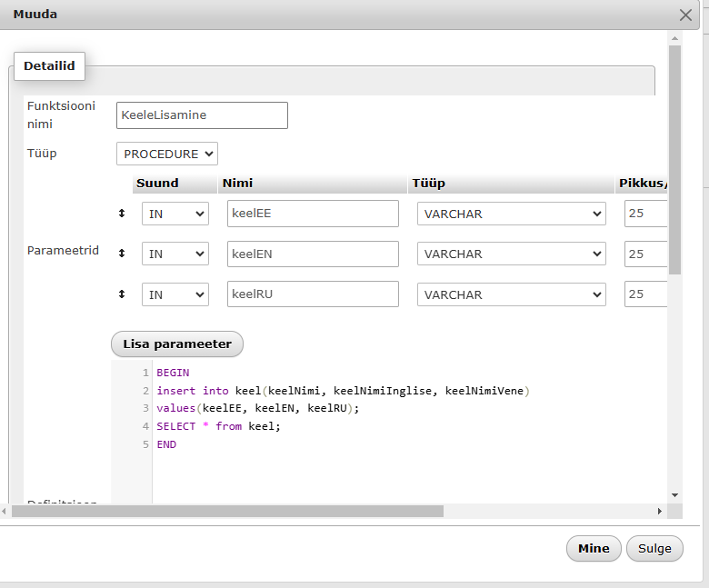
Task: Click the horizontal scrollbar left arrow
Action: 4,511
